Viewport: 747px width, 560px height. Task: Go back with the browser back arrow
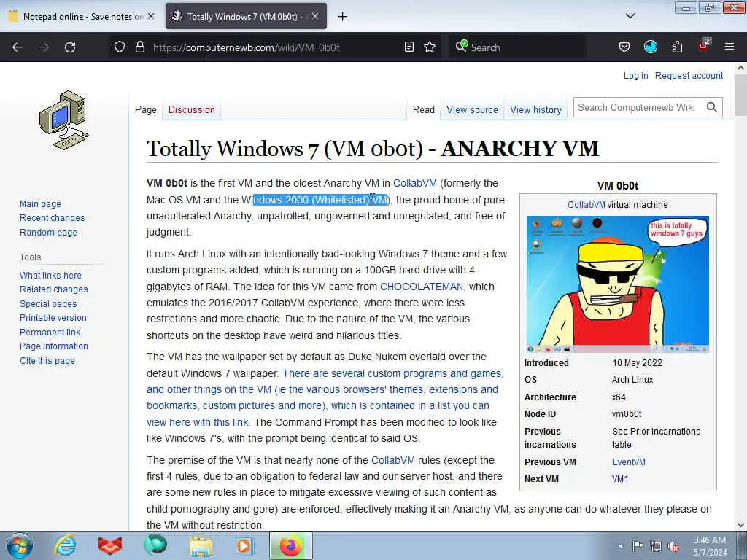[x=18, y=47]
